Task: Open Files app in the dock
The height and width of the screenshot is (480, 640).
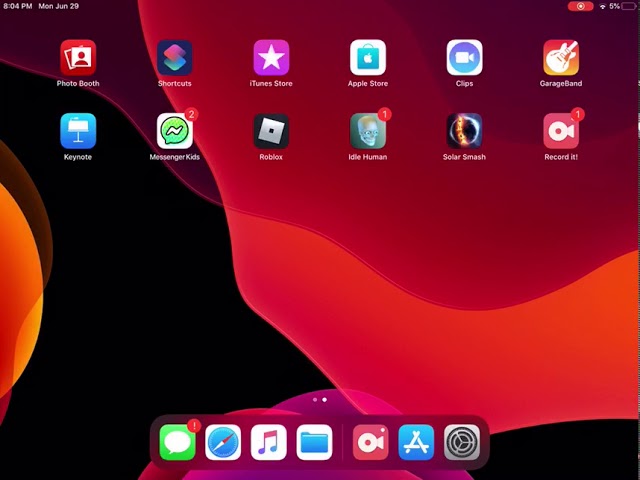Action: pyautogui.click(x=314, y=442)
